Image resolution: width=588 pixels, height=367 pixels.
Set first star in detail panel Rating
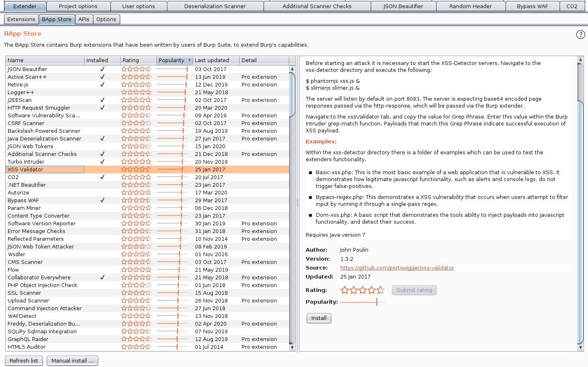click(345, 290)
